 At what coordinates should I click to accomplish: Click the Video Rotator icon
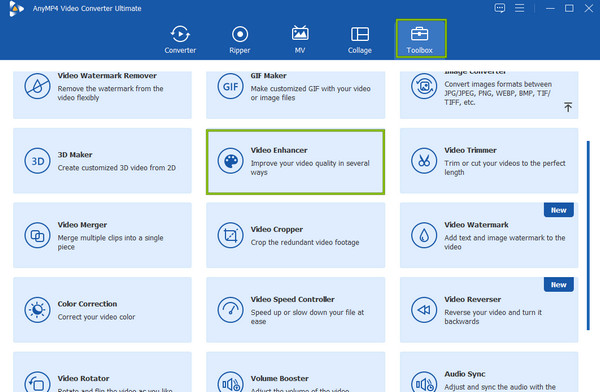[37, 382]
